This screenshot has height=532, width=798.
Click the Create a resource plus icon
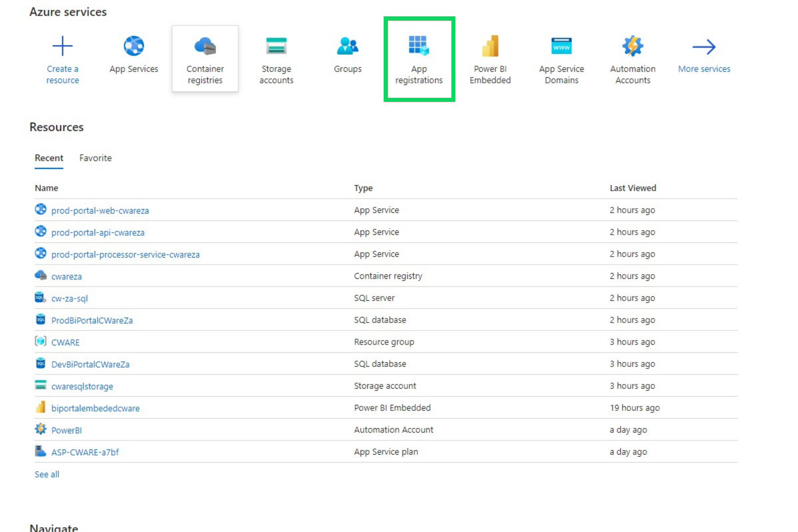pyautogui.click(x=62, y=46)
